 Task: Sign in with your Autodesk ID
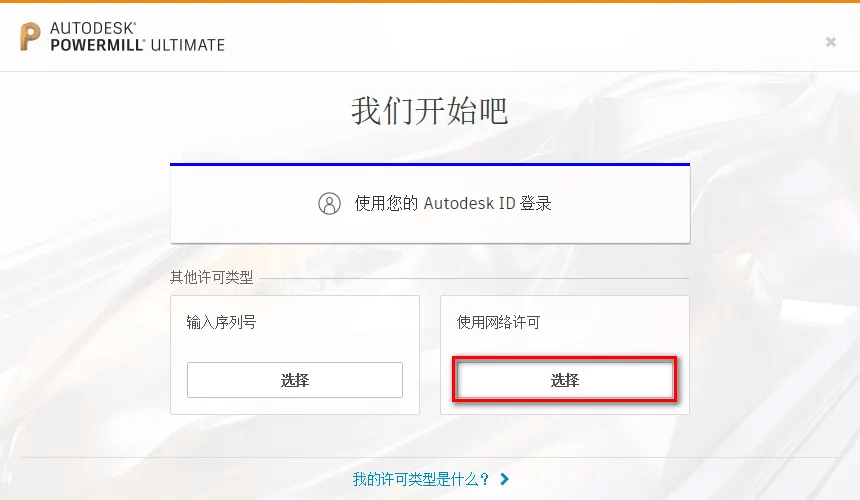pos(430,203)
